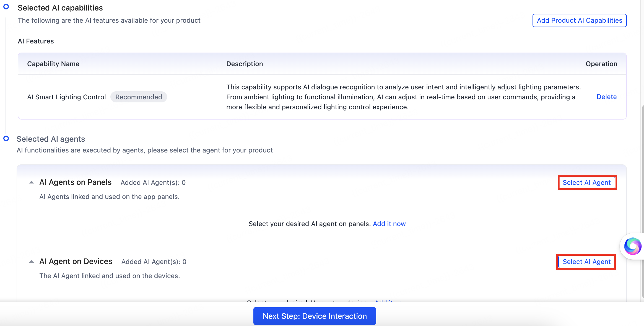Select AI Agent for Panels
Screen dimensions: 644x326
[586, 183]
